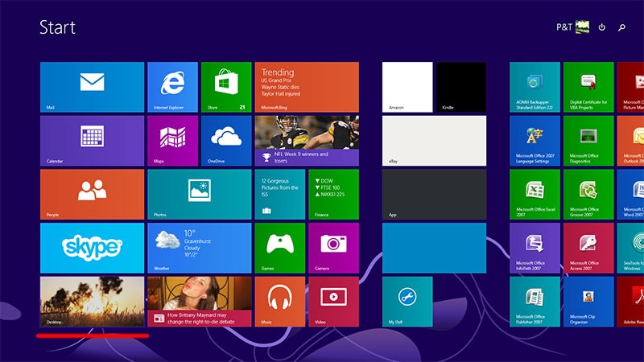Open the Maps app tile

click(x=172, y=140)
